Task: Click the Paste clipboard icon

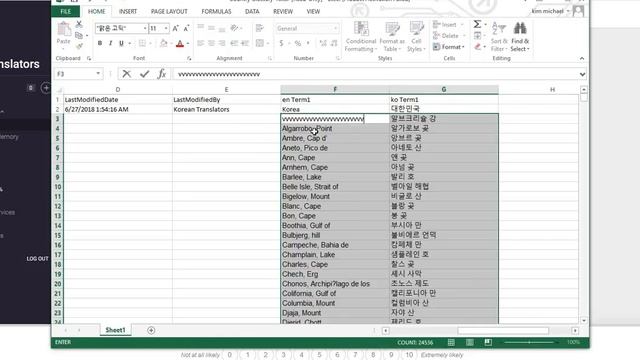Action: tap(64, 29)
